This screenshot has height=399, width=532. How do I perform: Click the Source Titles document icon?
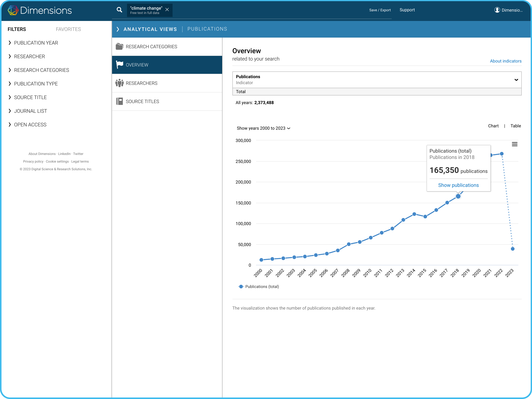click(x=119, y=101)
